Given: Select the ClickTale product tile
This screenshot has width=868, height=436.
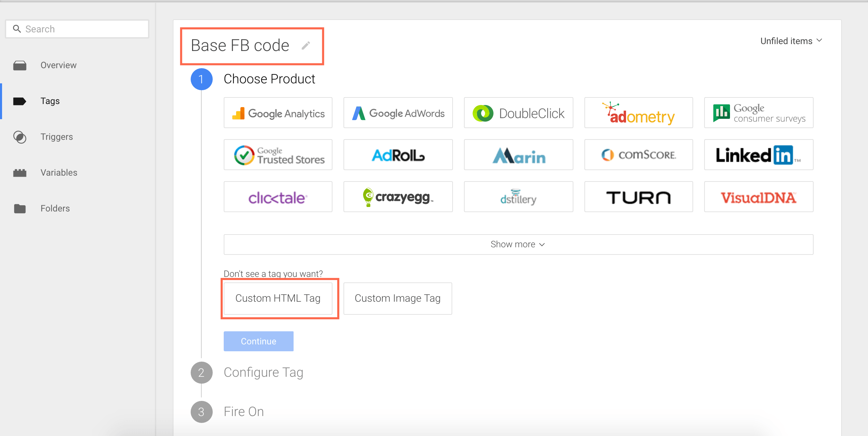Looking at the screenshot, I should pyautogui.click(x=278, y=197).
